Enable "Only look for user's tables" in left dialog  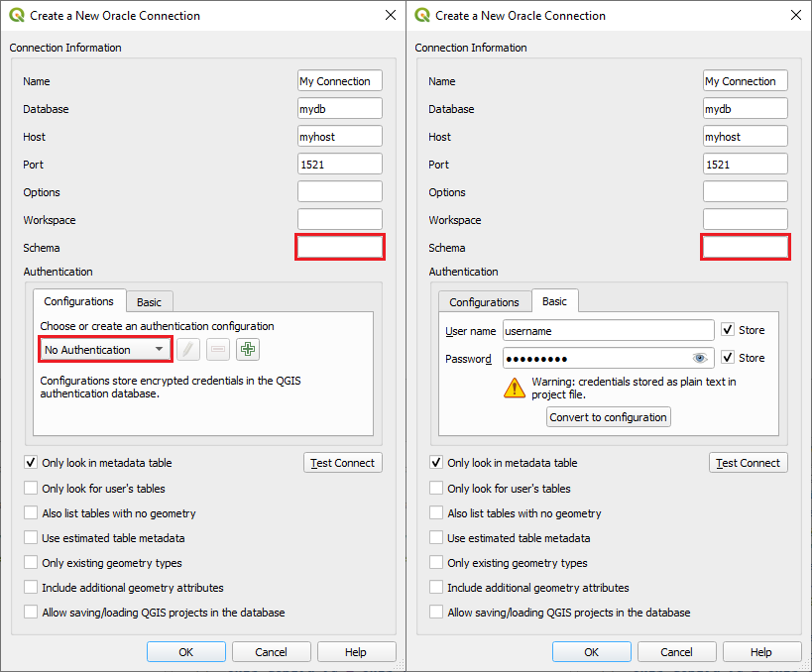pos(32,489)
